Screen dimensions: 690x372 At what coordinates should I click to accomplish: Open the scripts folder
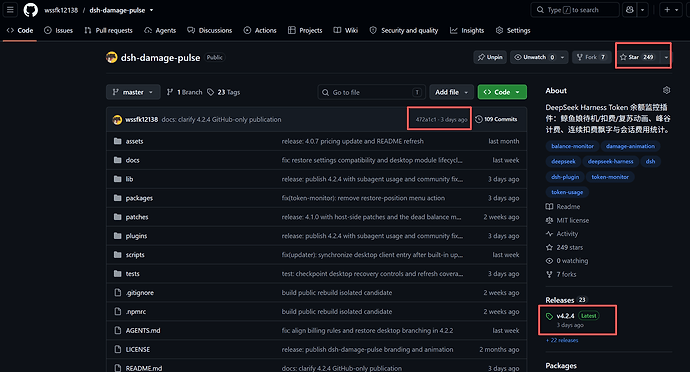point(135,255)
